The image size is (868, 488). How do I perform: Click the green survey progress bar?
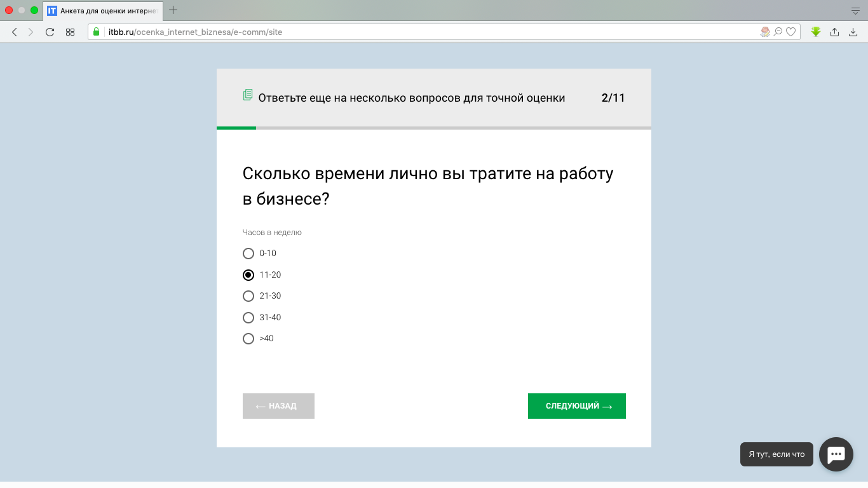[x=236, y=128]
